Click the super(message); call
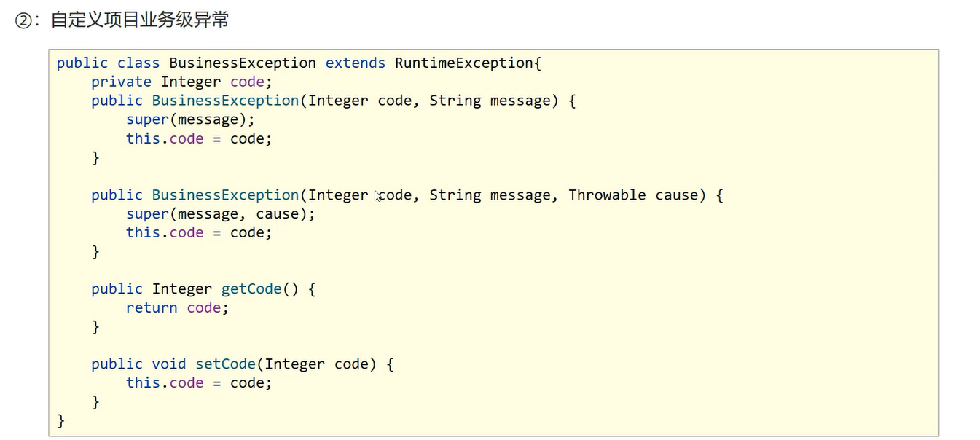 (190, 119)
